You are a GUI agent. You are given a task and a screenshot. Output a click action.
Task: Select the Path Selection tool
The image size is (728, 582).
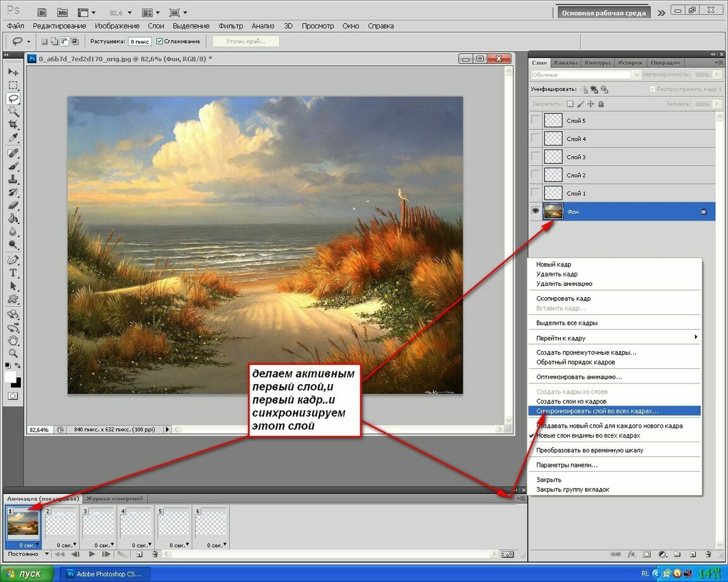13,286
